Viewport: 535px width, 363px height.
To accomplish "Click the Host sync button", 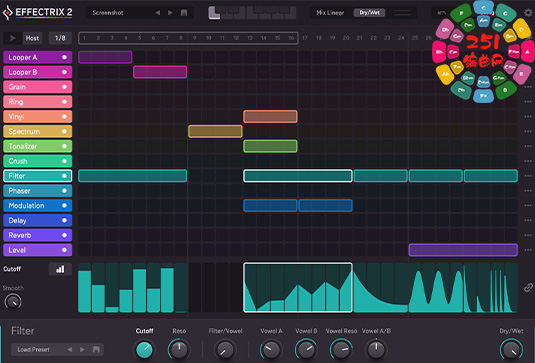I will pyautogui.click(x=32, y=38).
